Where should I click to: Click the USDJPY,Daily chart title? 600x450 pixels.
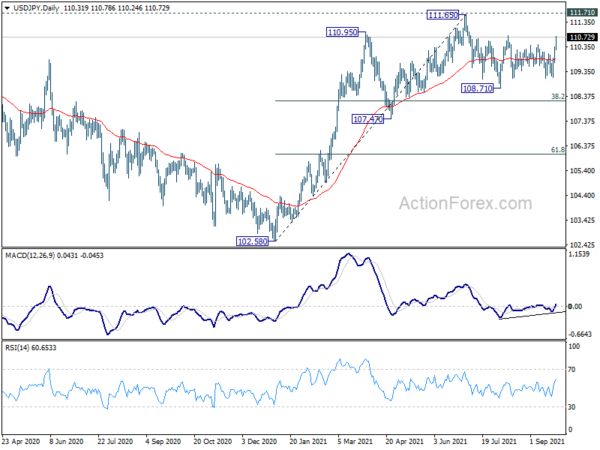36,8
